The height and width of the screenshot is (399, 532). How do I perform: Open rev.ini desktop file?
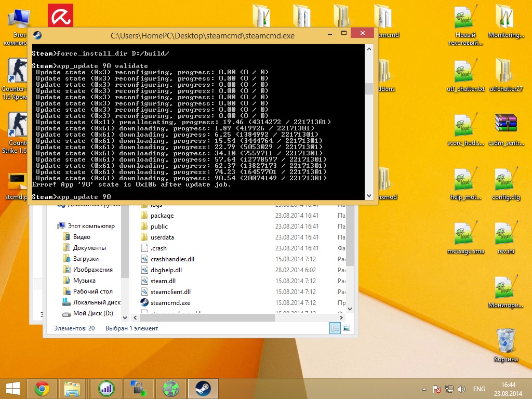coord(506,237)
